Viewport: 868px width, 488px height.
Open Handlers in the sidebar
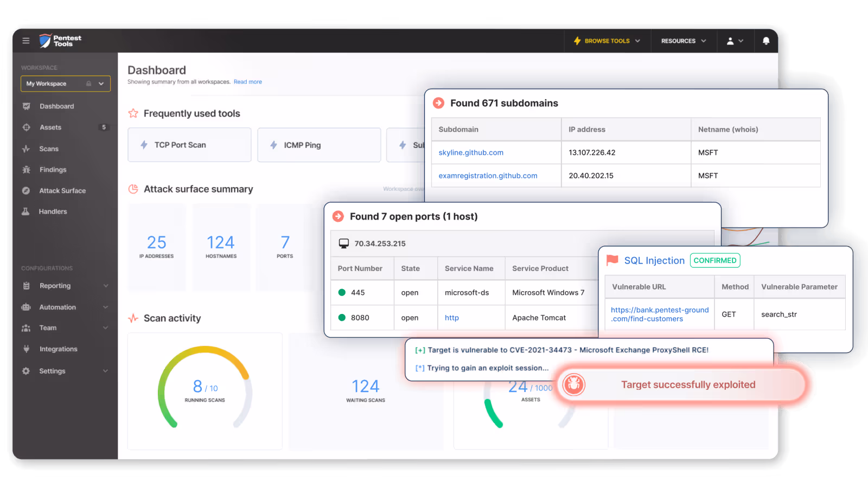[x=53, y=211]
